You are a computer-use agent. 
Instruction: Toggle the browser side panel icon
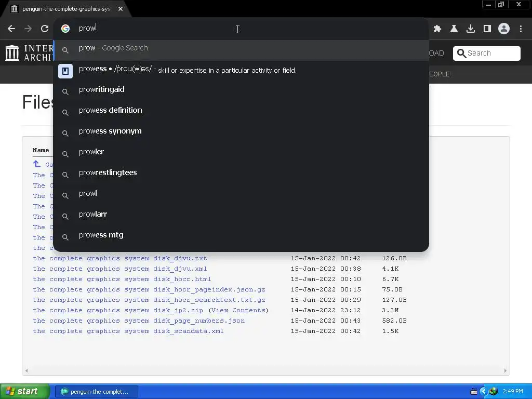pyautogui.click(x=487, y=29)
